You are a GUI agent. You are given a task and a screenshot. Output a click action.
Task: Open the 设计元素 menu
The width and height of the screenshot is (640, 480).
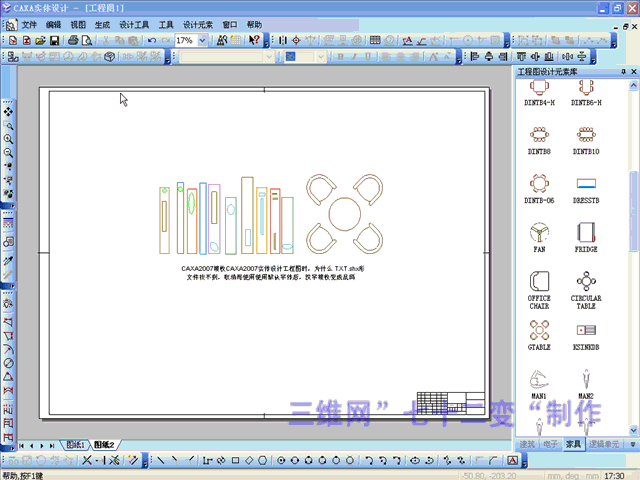[x=198, y=25]
